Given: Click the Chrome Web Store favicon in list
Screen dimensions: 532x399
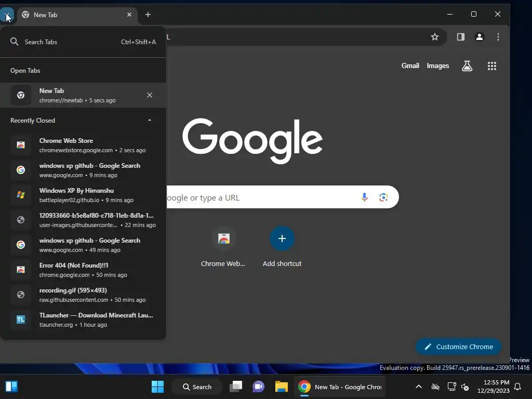Looking at the screenshot, I should [x=21, y=145].
